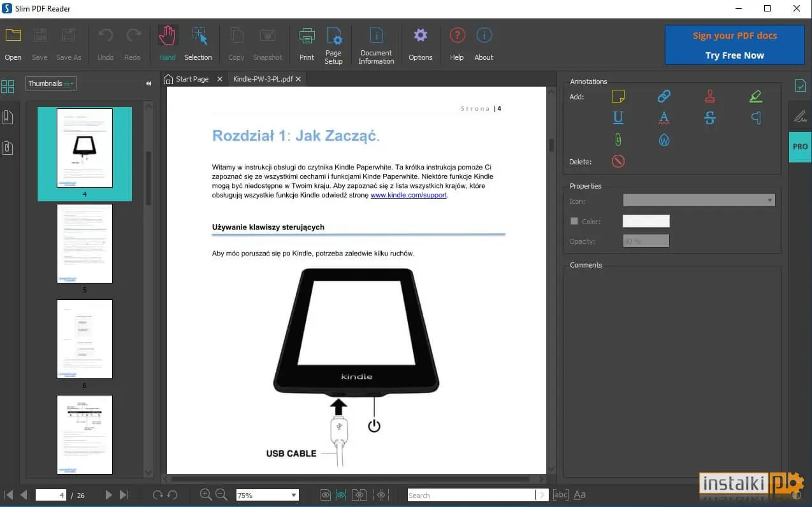
Task: Go to the next page
Action: tap(108, 495)
